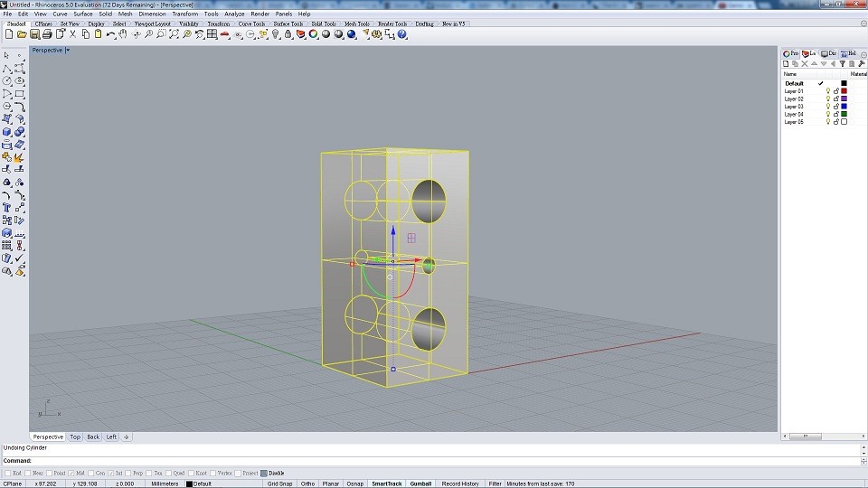This screenshot has width=868, height=488.
Task: Open Help with the question mark icon
Action: click(402, 34)
